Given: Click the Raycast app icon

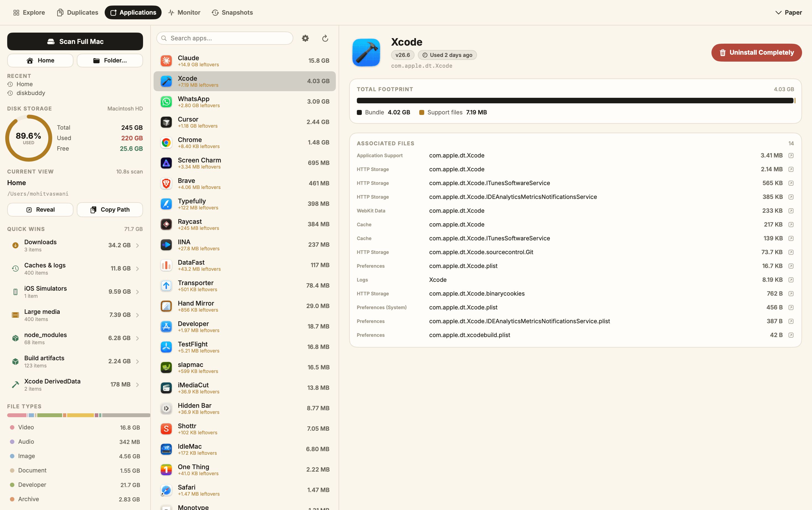Looking at the screenshot, I should 166,224.
